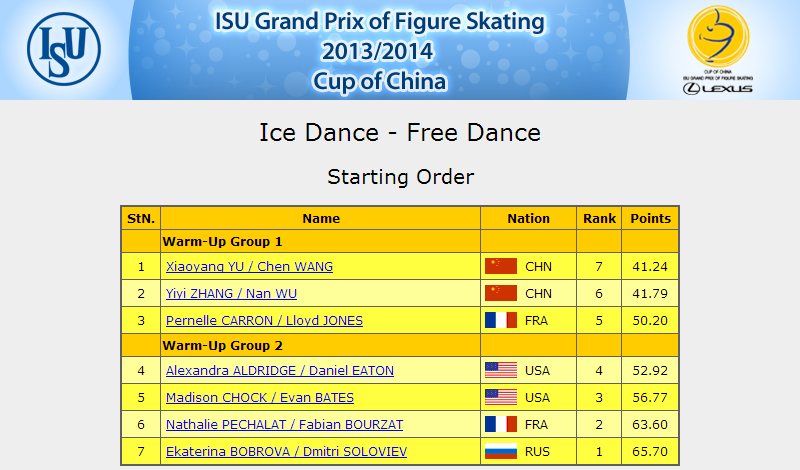Open Xiaoyang YU / Chen WANG link

pyautogui.click(x=249, y=267)
